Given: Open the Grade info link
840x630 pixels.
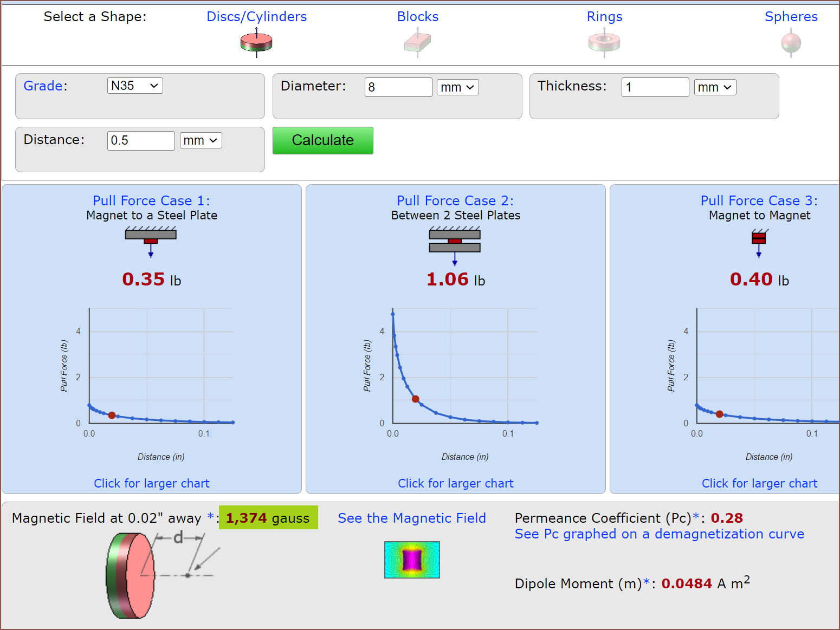Looking at the screenshot, I should coord(43,86).
